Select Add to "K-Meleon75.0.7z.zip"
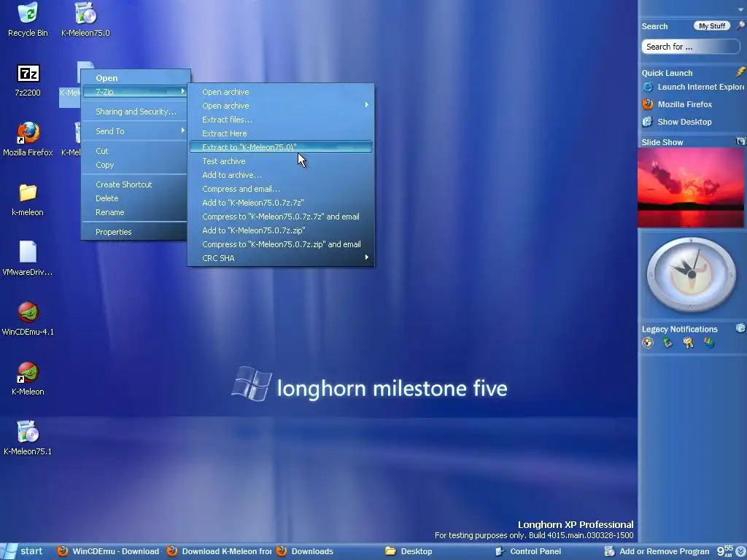The width and height of the screenshot is (747, 560). [x=281, y=230]
